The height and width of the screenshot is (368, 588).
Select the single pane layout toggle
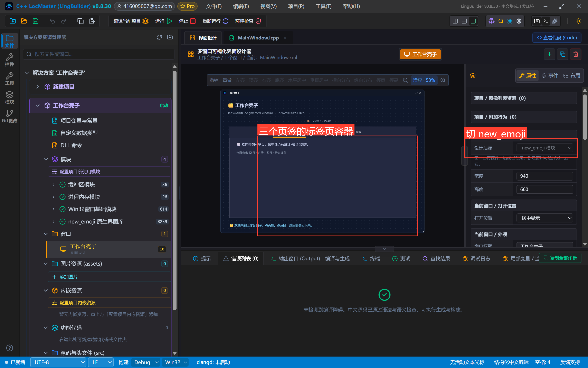473,21
